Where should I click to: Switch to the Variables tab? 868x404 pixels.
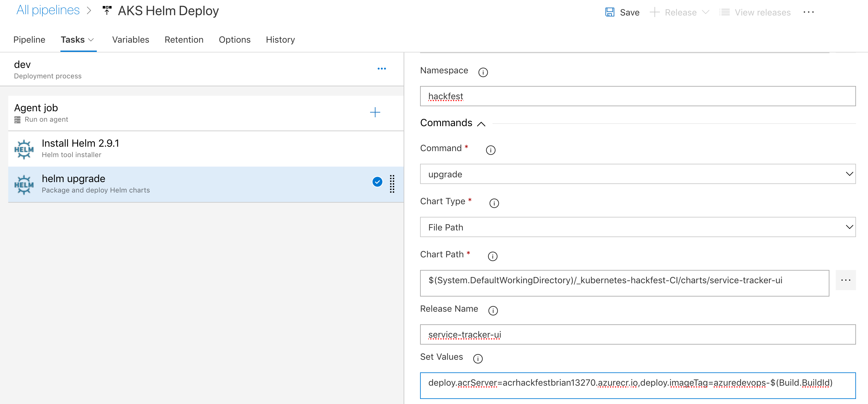click(131, 39)
